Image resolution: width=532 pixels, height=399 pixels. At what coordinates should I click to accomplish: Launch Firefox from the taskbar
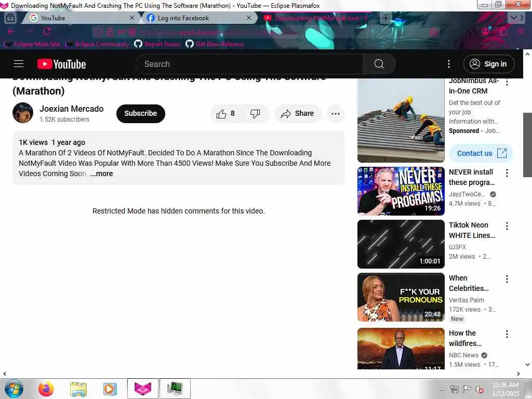coord(46,389)
